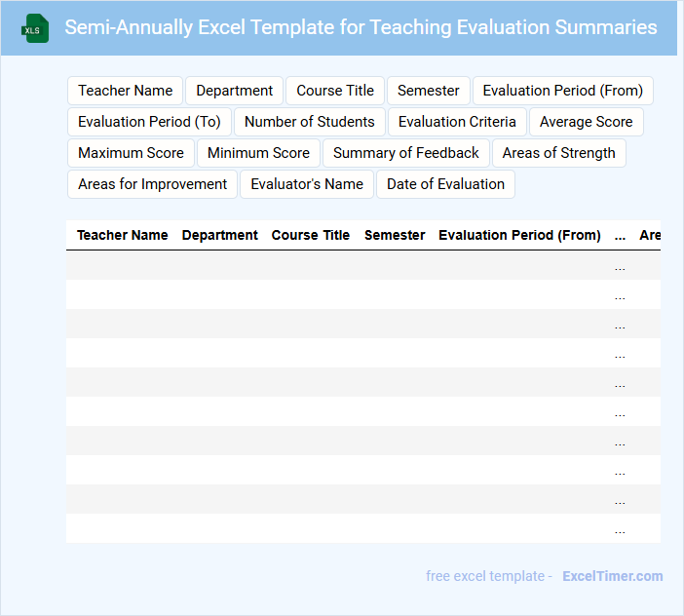
Task: Click the Course Title tag
Action: coord(335,91)
